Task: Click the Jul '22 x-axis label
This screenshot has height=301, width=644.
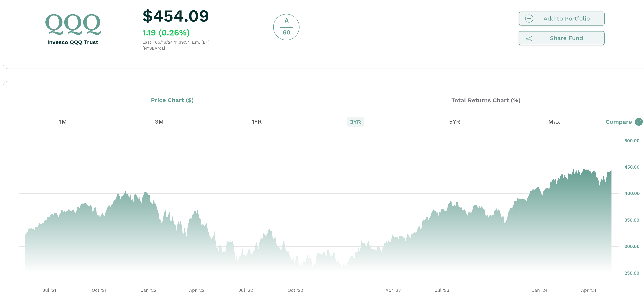Action: [246, 290]
